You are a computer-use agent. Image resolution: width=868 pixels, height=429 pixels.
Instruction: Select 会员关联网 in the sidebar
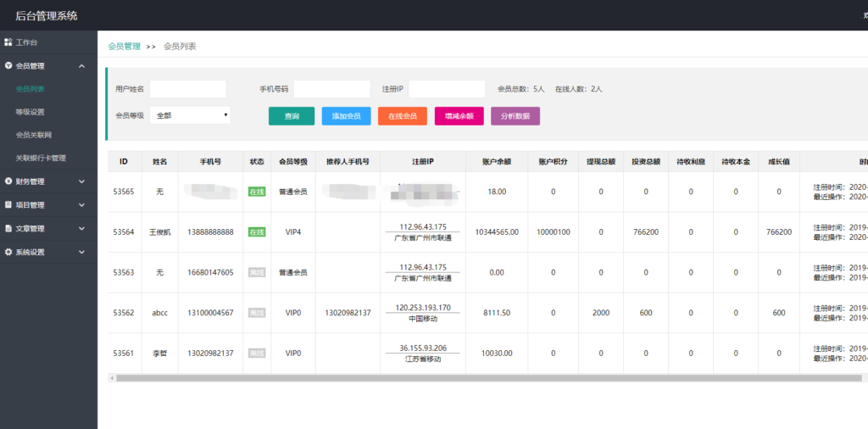pyautogui.click(x=34, y=135)
